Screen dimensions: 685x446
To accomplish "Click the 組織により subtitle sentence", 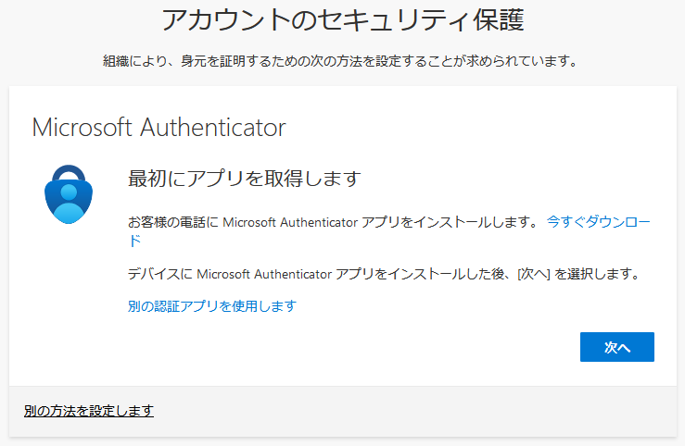I will [132, 62].
